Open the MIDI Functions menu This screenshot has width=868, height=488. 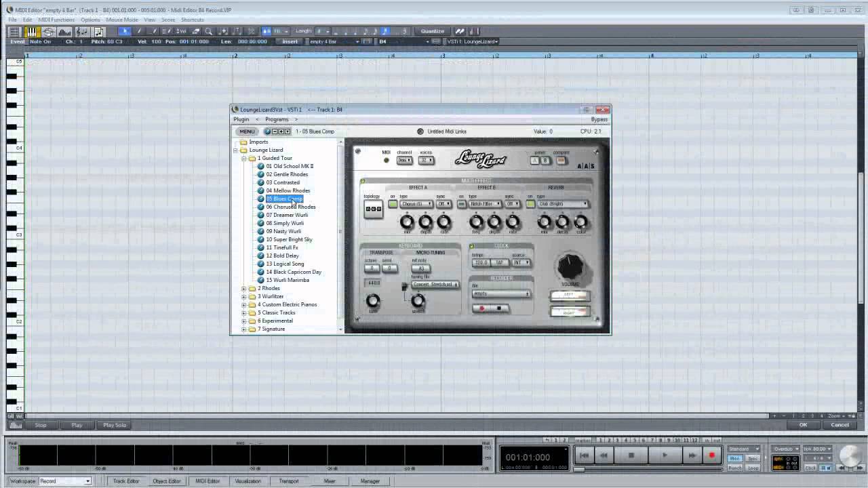tap(56, 20)
